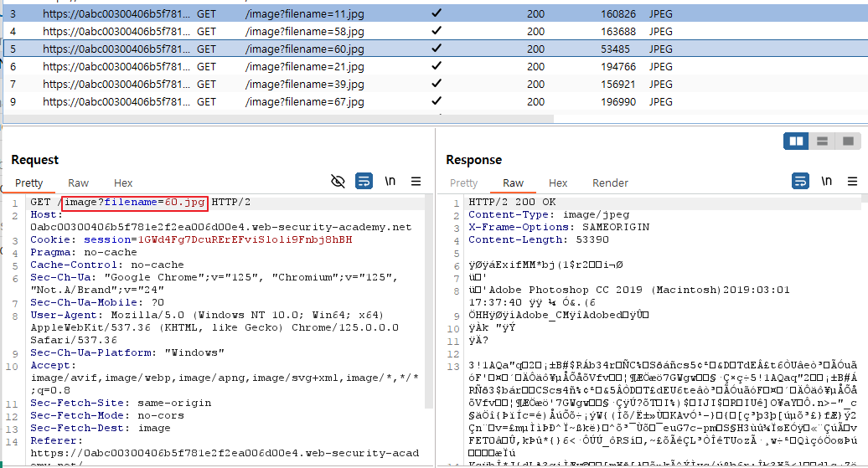Switch to Response Pretty tab
This screenshot has height=468, width=868.
[x=464, y=183]
